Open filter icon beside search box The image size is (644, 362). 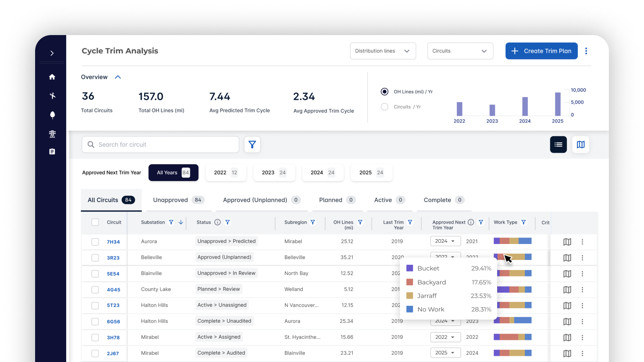[x=252, y=145]
